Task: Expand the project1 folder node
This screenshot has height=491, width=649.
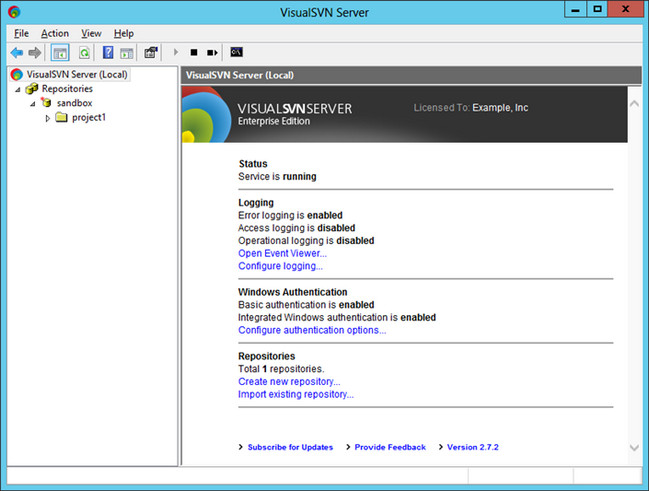Action: click(x=48, y=118)
